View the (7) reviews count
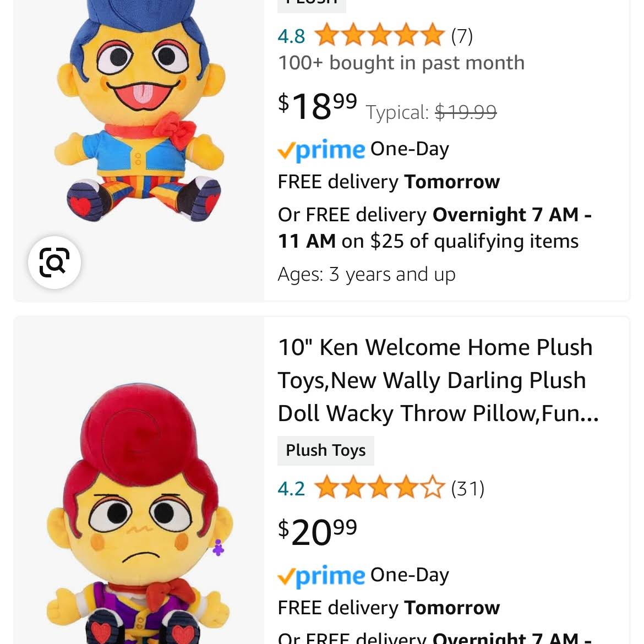 coord(462,36)
